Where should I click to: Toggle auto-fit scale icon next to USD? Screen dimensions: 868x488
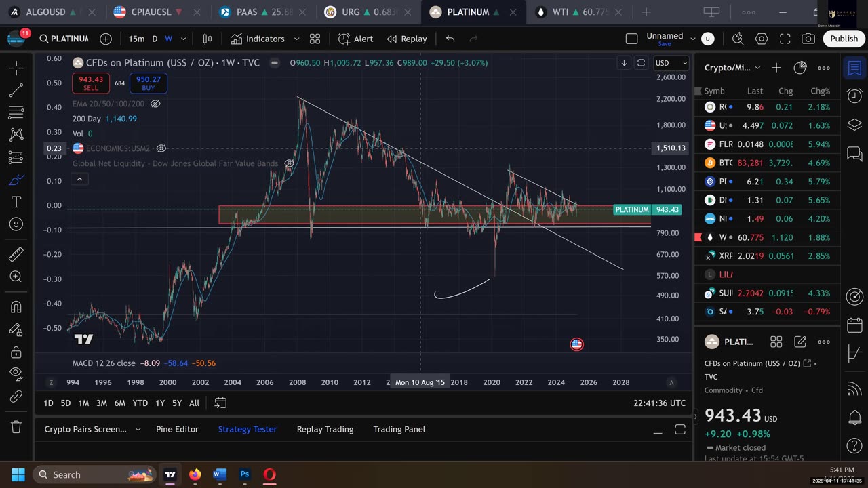(641, 63)
